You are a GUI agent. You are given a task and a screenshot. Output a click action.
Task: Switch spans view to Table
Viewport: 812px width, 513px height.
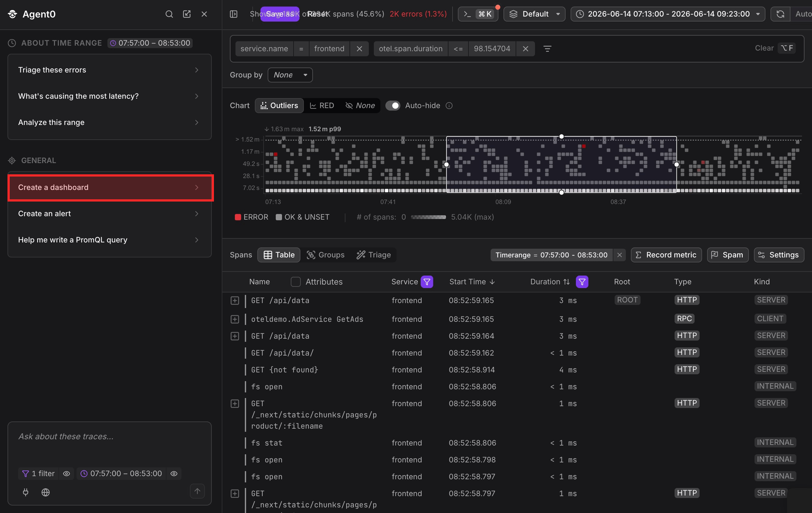[x=279, y=255]
